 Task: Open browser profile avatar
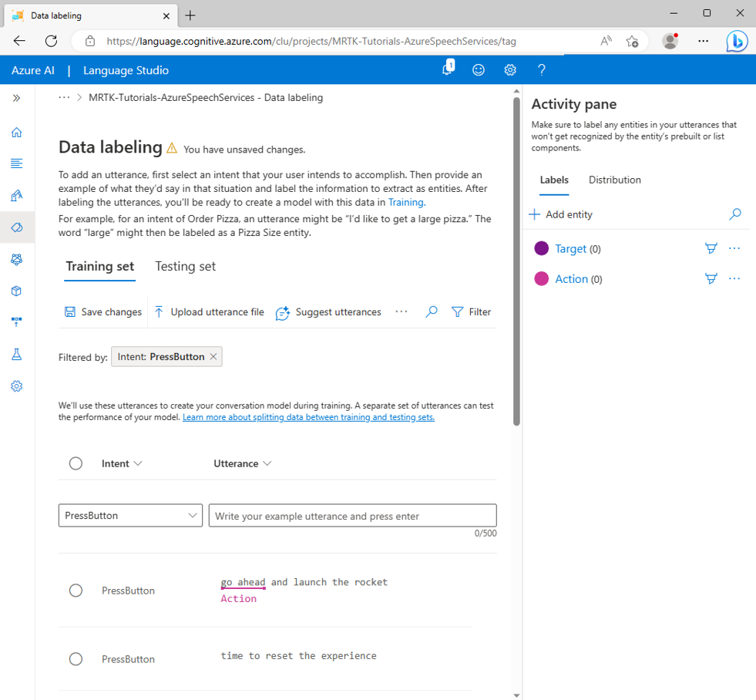(670, 41)
